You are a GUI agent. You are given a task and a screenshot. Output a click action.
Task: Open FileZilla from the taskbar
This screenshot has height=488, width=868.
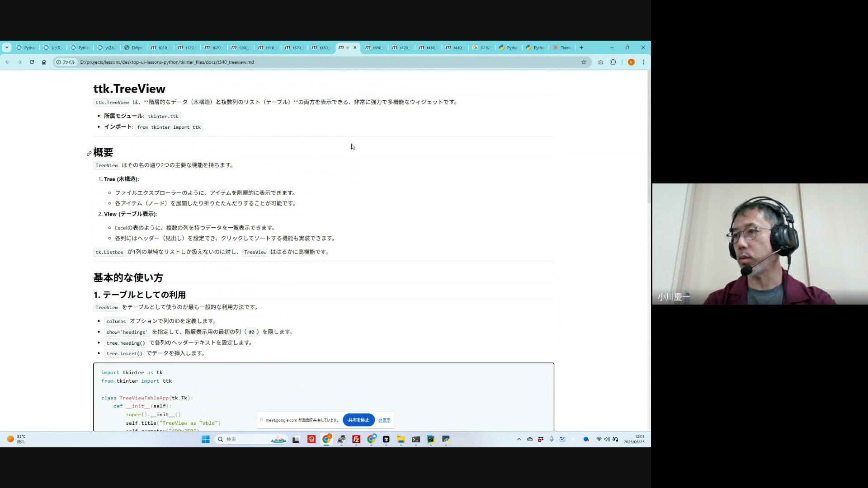click(x=356, y=439)
